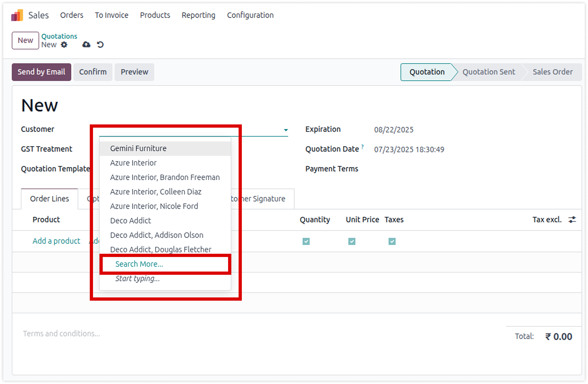Screen dimensions: 588x384
Task: Select Azure Interior, Colleen Diaz
Action: click(165, 192)
